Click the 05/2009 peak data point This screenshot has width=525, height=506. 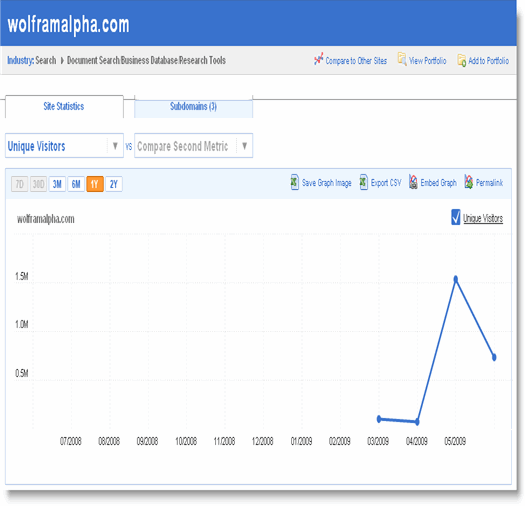click(456, 279)
